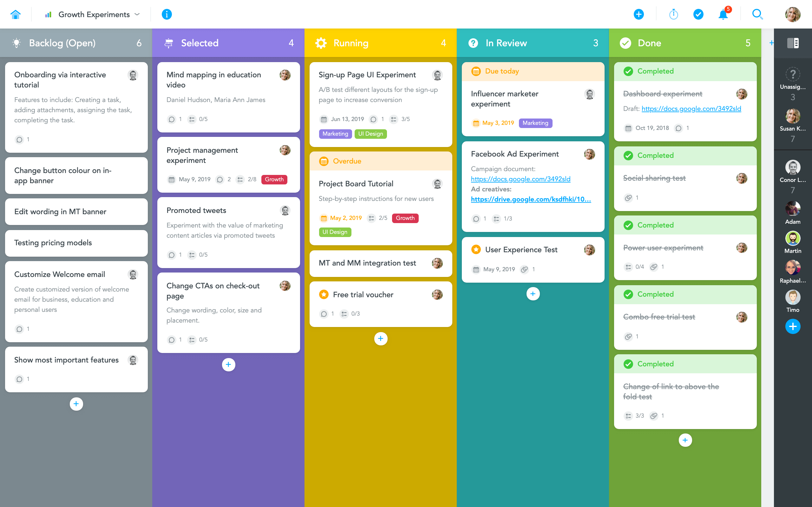Expand the sidebar panel toggle on right
Screen dimensions: 812x507
793,43
